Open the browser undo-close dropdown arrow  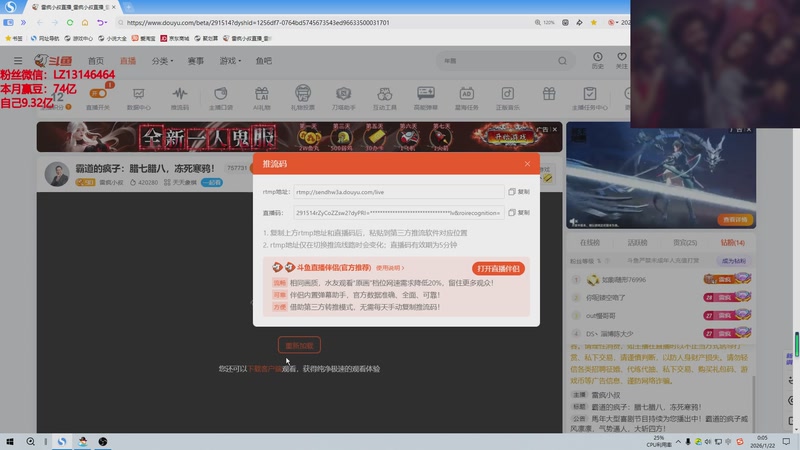coord(107,22)
